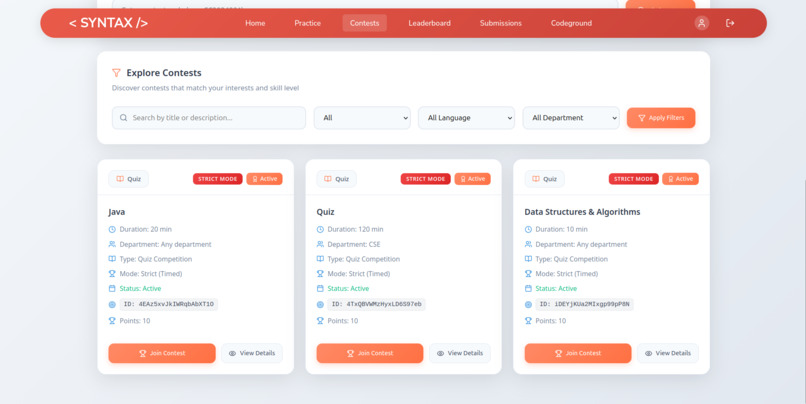
Task: Click the book icon beside Java Type row
Action: (x=112, y=259)
